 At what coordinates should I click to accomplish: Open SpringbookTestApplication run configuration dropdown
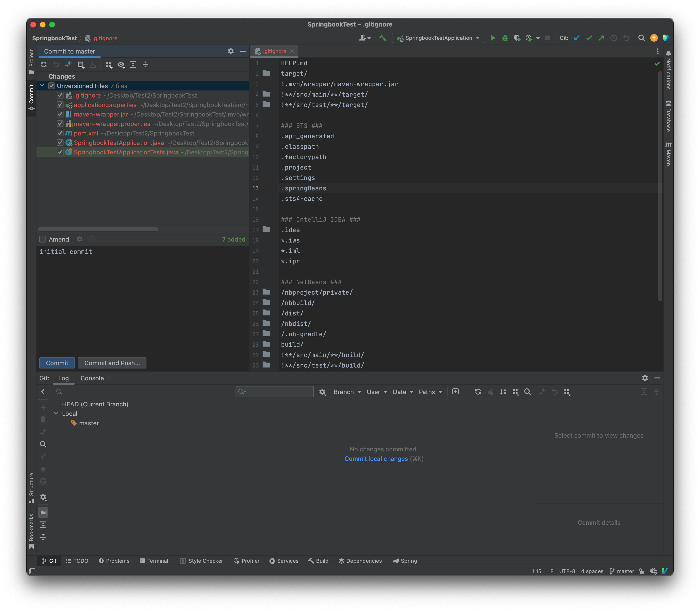click(x=438, y=38)
